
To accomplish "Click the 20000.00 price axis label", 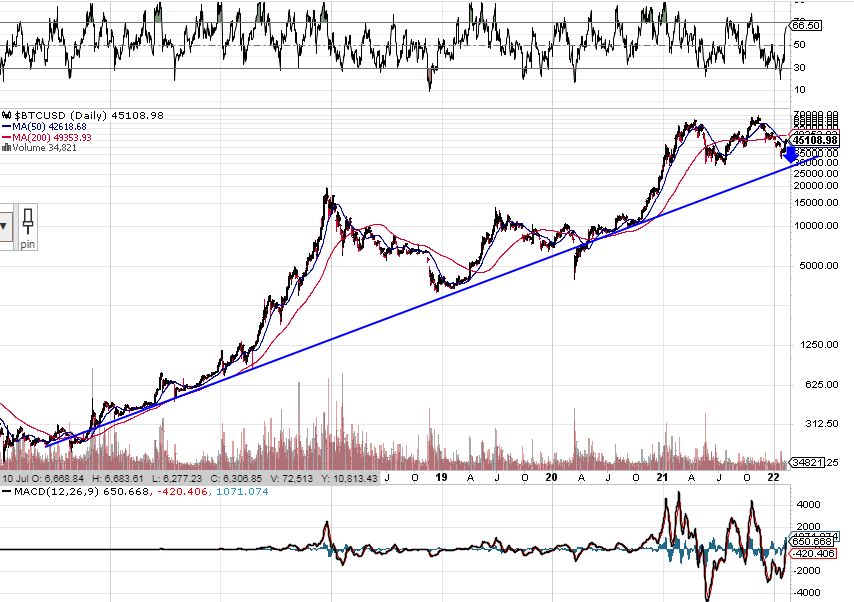I will [816, 186].
